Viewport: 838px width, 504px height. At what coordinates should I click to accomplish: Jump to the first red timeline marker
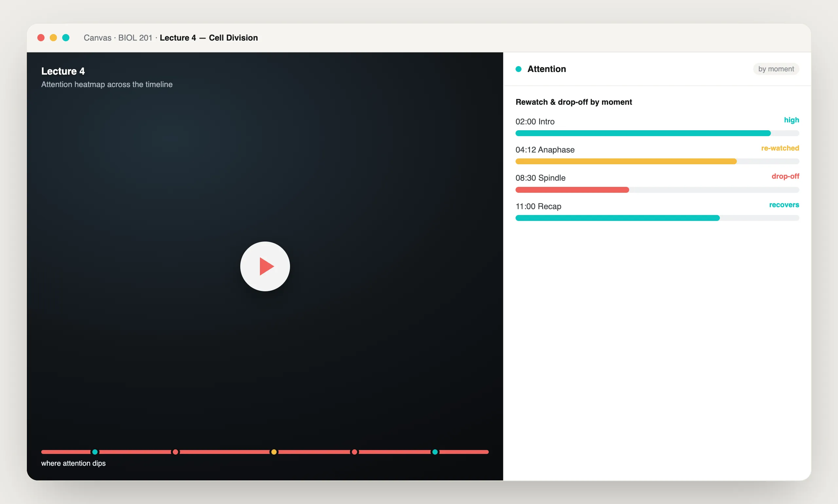point(175,452)
